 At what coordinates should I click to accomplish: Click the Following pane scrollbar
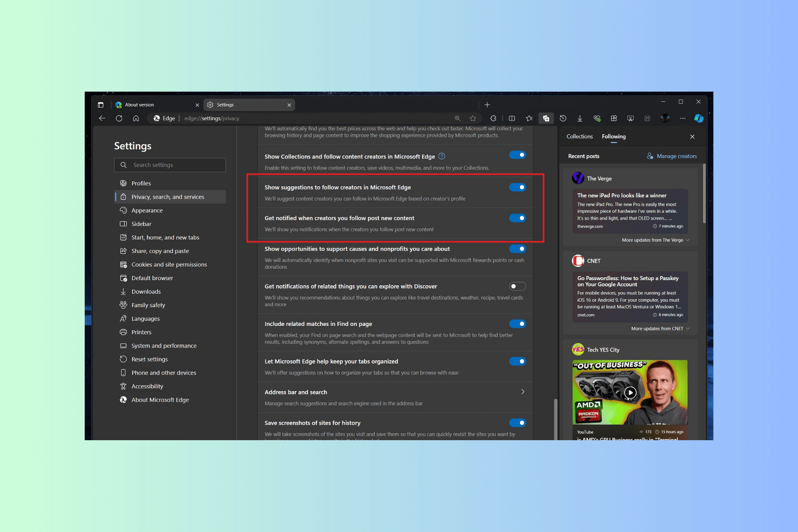pyautogui.click(x=704, y=194)
